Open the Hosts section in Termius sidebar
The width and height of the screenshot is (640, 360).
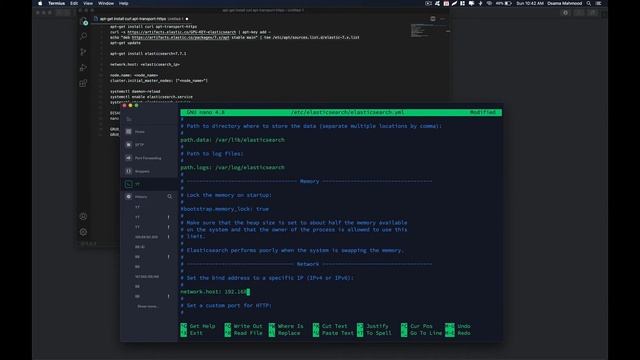coord(149,131)
